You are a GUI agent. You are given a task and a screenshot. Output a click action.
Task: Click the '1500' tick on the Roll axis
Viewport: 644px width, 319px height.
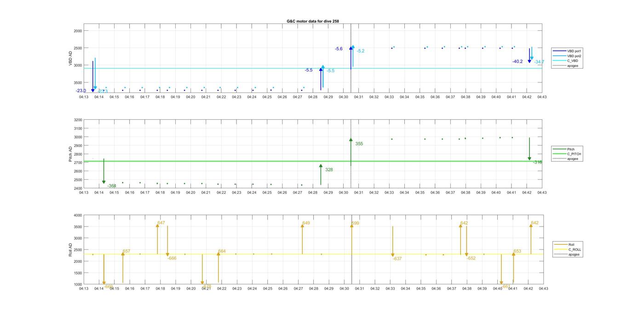pyautogui.click(x=78, y=273)
